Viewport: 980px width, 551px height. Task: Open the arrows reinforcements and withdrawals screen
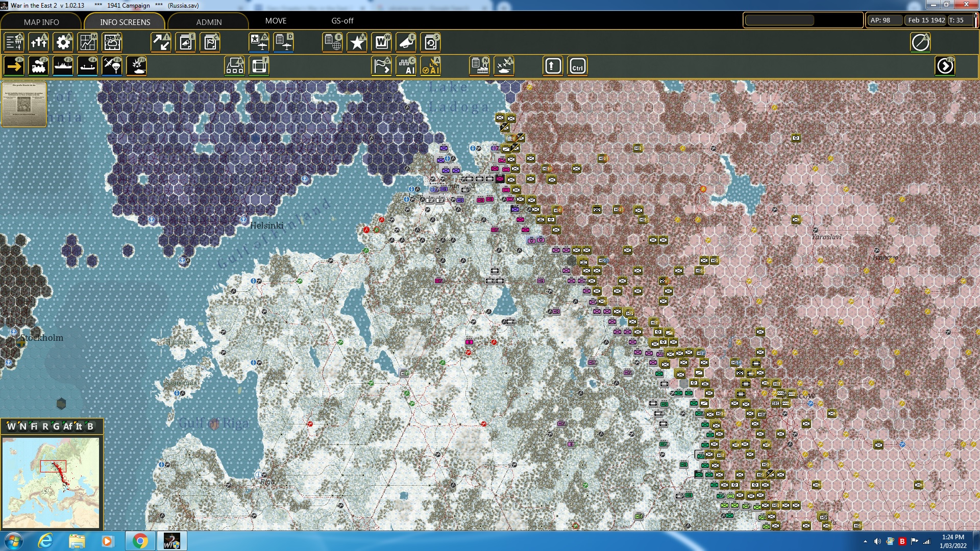coord(161,42)
